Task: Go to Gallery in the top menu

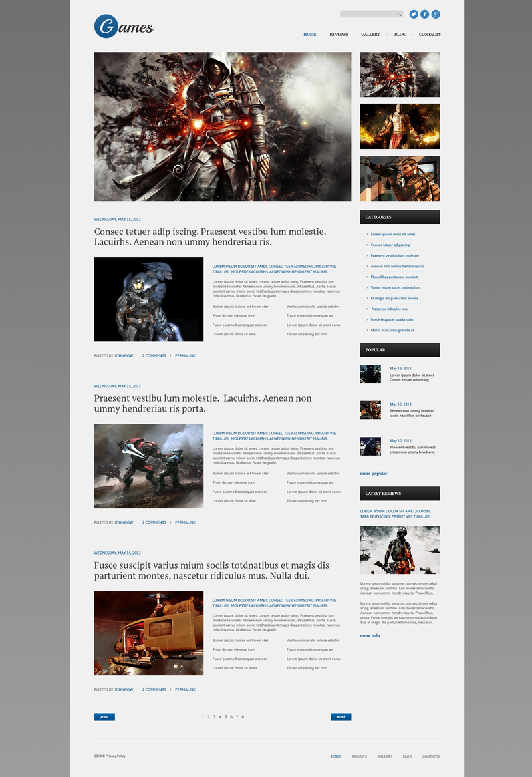Action: tap(370, 35)
